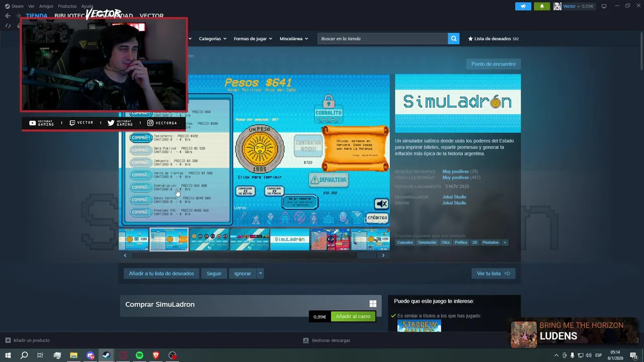Select the first screenshot thumbnail

pos(133,239)
